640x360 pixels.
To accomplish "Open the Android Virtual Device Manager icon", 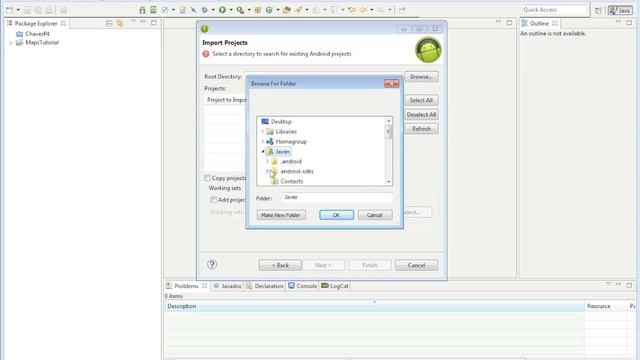I will pyautogui.click(x=153, y=10).
